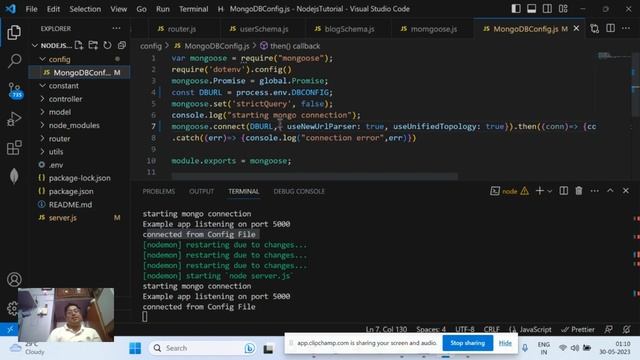Open editor more actions ellipsis
This screenshot has width=640, height=360.
626,29
